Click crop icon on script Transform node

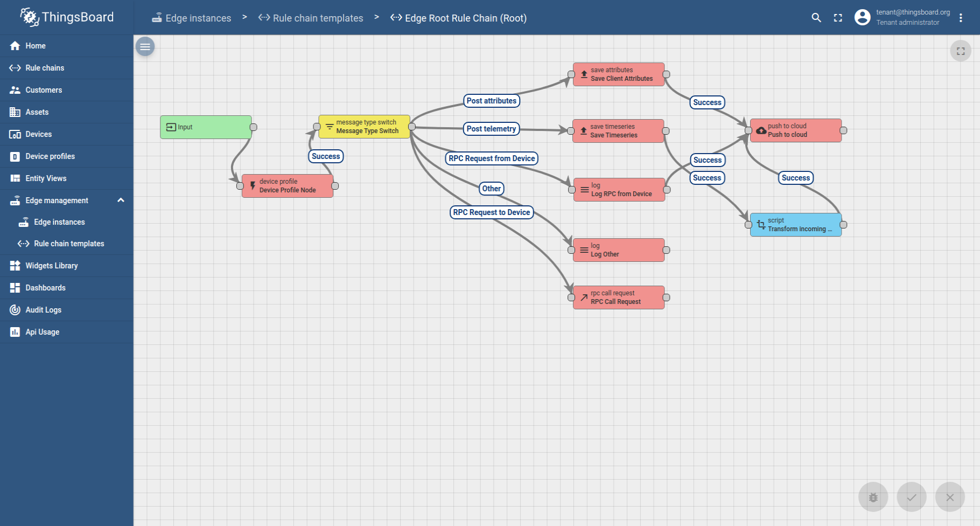[761, 225]
